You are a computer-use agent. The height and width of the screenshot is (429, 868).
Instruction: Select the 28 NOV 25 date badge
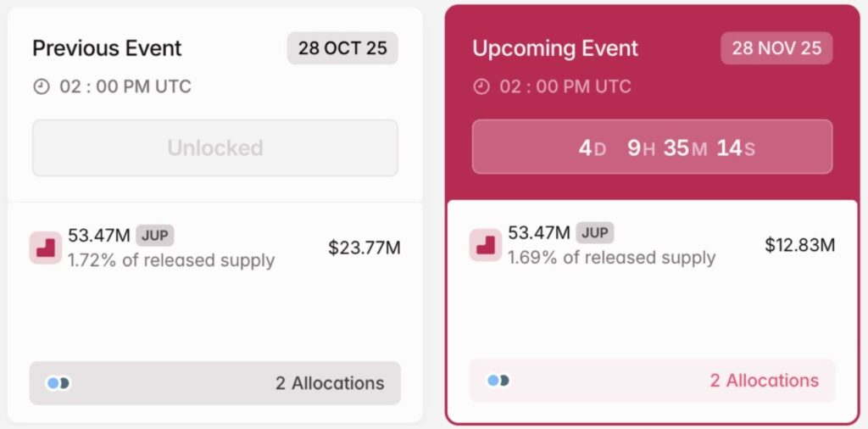(776, 48)
